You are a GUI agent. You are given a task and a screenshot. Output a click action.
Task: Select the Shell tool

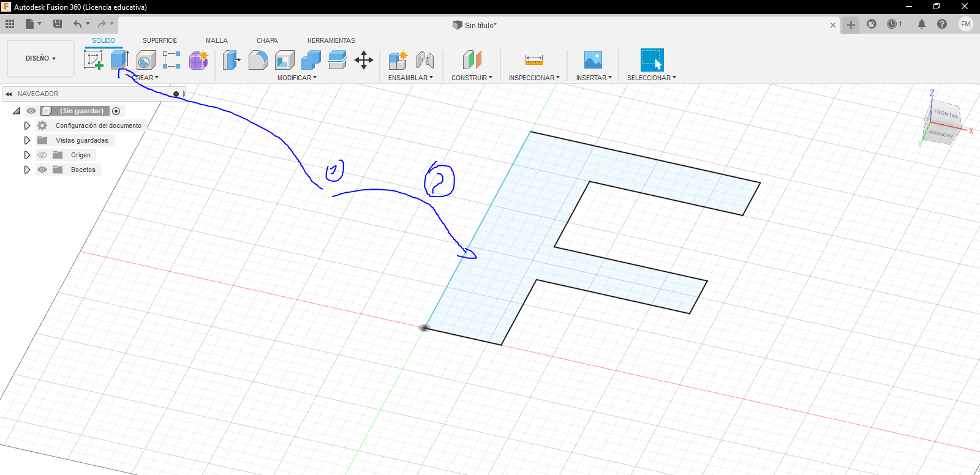[x=285, y=60]
